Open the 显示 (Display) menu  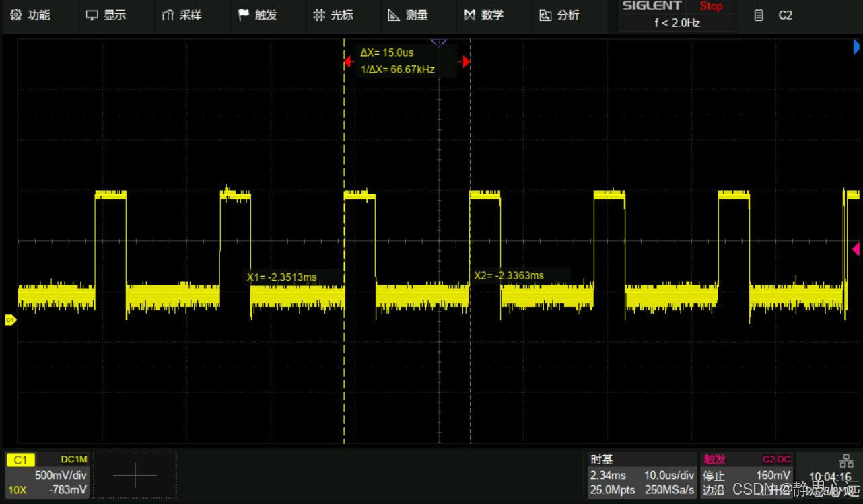[106, 15]
